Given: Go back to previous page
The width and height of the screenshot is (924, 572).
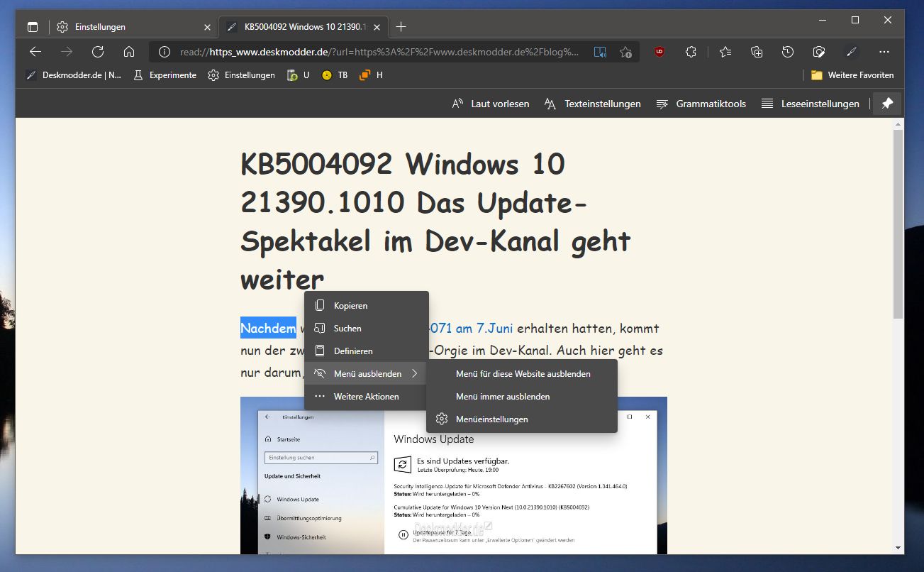Looking at the screenshot, I should pyautogui.click(x=35, y=52).
